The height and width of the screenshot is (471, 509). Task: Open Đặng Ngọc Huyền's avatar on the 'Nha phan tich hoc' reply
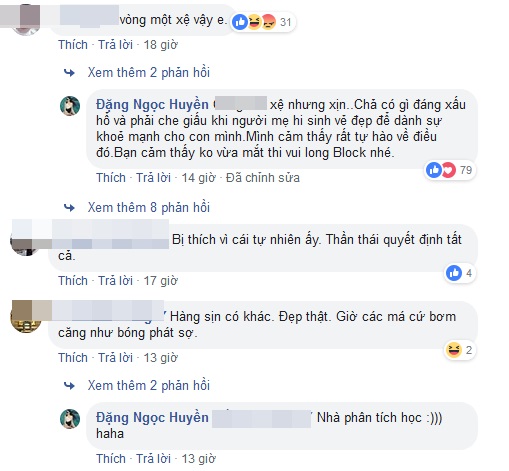(70, 419)
